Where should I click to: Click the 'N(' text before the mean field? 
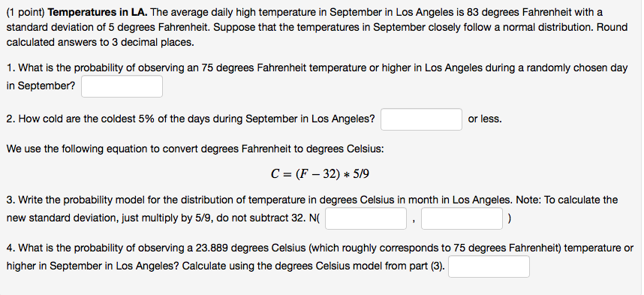tap(314, 218)
